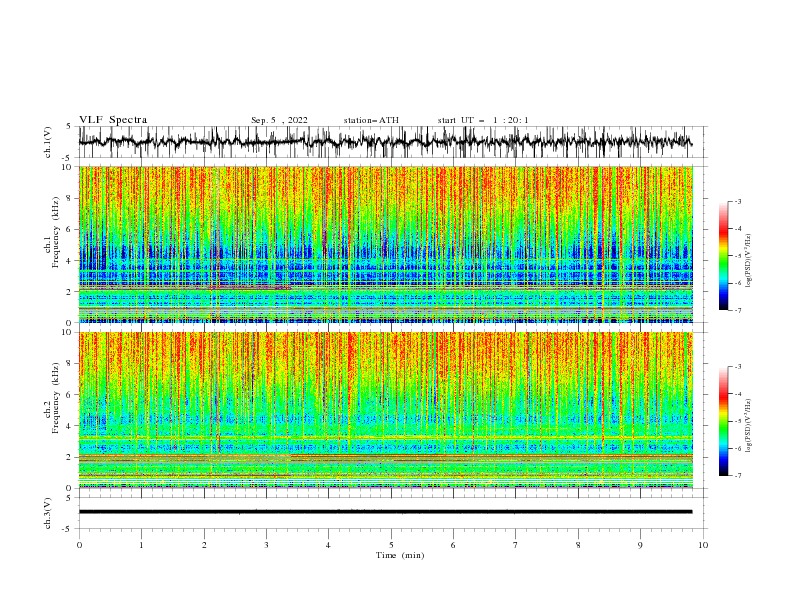This screenshot has height=612, width=792.
Task: Click the ch.2 spectrogram color scale bar
Action: [723, 421]
